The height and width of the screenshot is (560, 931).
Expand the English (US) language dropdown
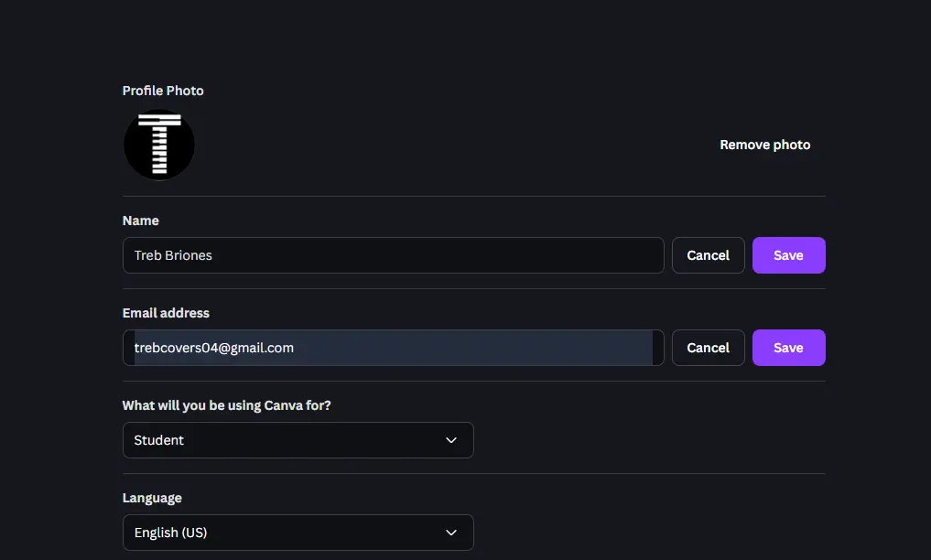(298, 533)
